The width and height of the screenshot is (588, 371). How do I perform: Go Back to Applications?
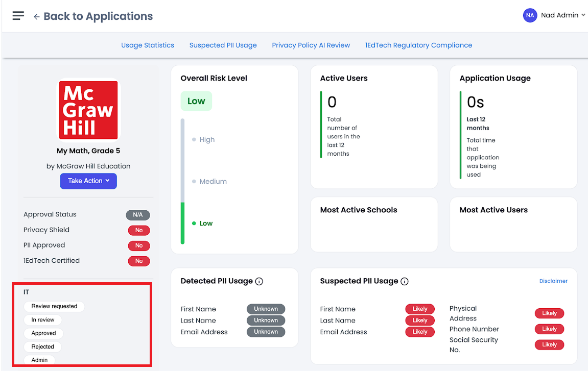pos(98,16)
